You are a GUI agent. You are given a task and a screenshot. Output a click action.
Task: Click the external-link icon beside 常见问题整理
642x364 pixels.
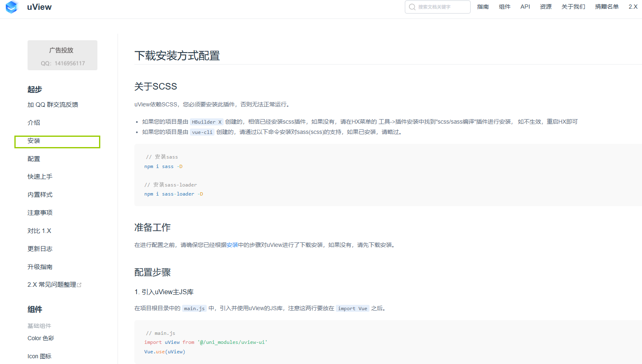click(79, 285)
